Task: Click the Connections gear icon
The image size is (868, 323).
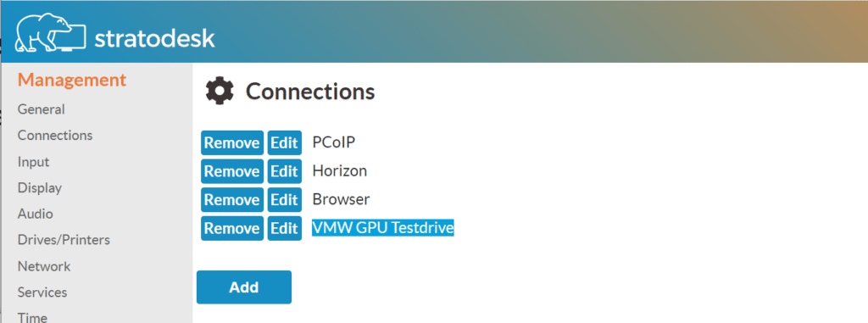Action: coord(220,92)
